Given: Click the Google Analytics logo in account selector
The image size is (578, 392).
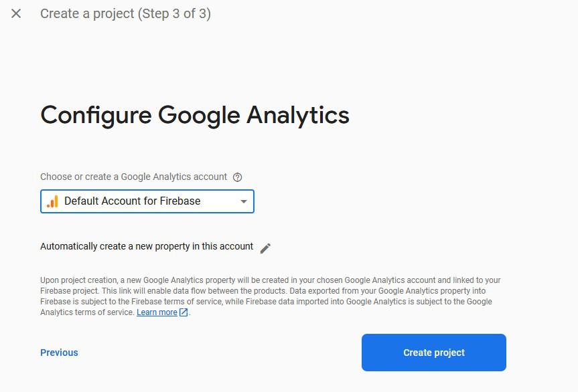Looking at the screenshot, I should [x=53, y=201].
